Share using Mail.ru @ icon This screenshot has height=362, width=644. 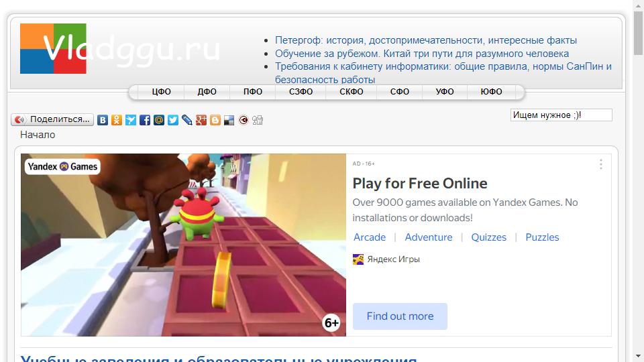[x=159, y=120]
